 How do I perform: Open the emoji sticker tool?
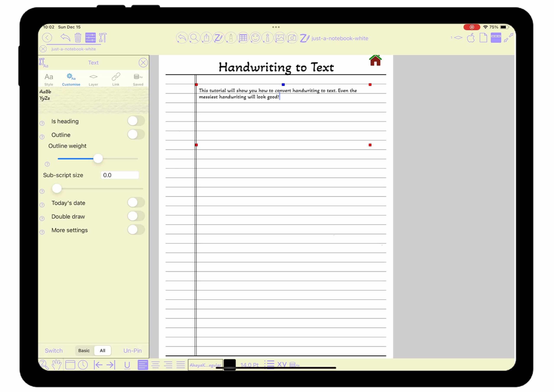255,38
